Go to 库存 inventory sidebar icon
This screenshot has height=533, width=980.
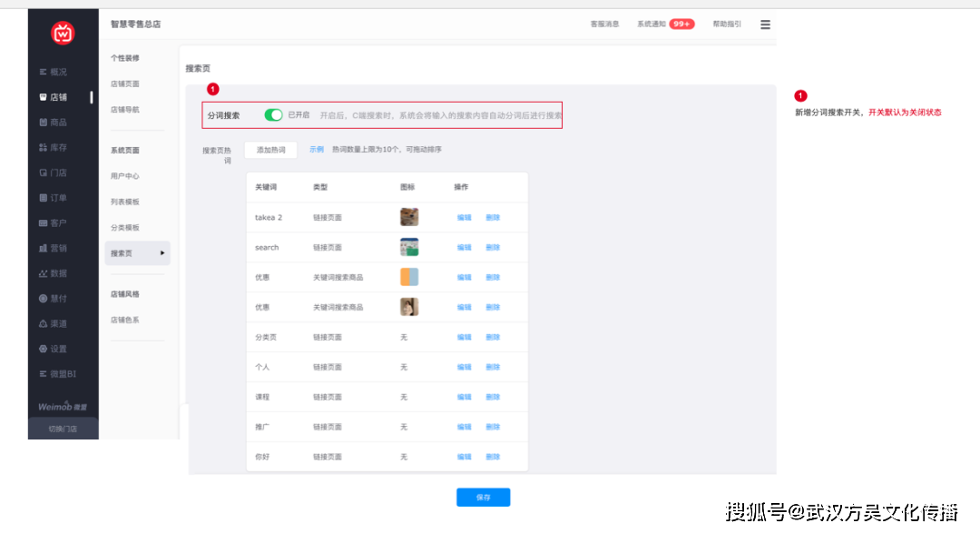[x=44, y=147]
